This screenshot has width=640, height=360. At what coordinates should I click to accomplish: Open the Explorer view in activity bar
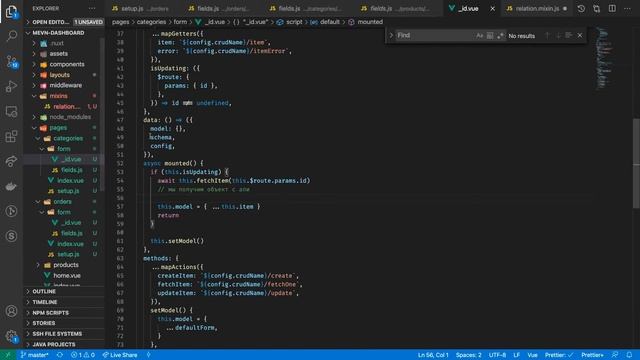(11, 11)
